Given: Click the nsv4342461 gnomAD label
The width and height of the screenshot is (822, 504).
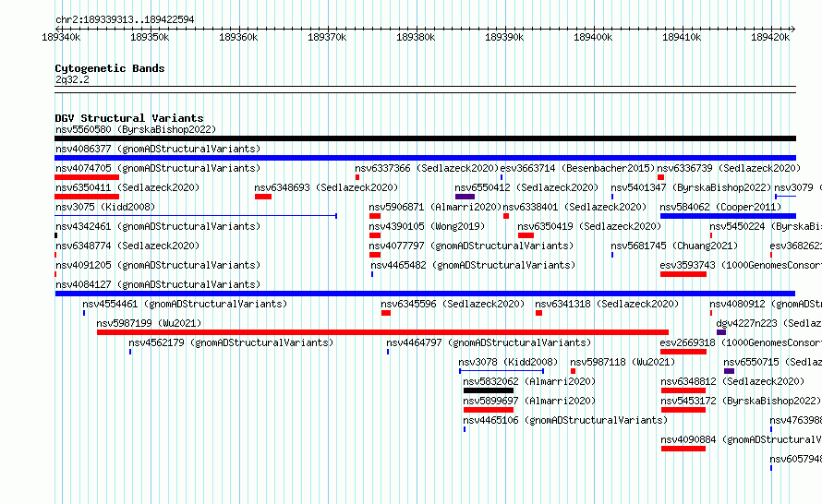Looking at the screenshot, I should [x=158, y=226].
